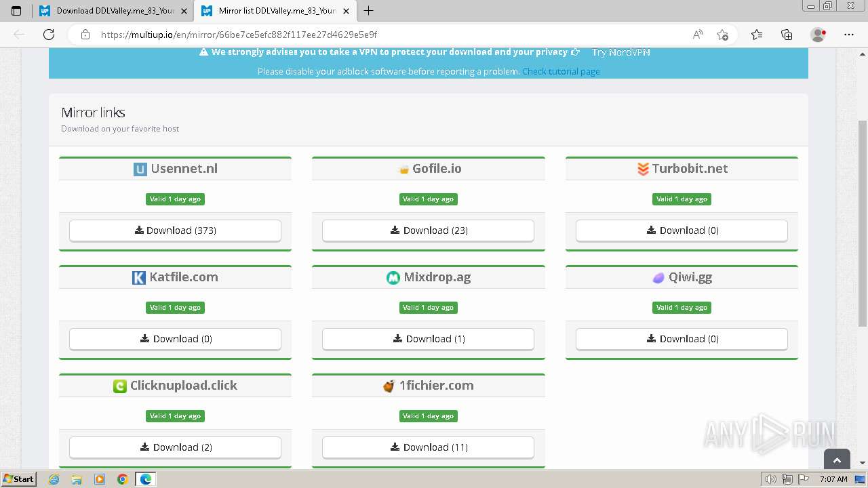This screenshot has width=868, height=488.
Task: Download from 1fichier.com (11)
Action: point(428,447)
